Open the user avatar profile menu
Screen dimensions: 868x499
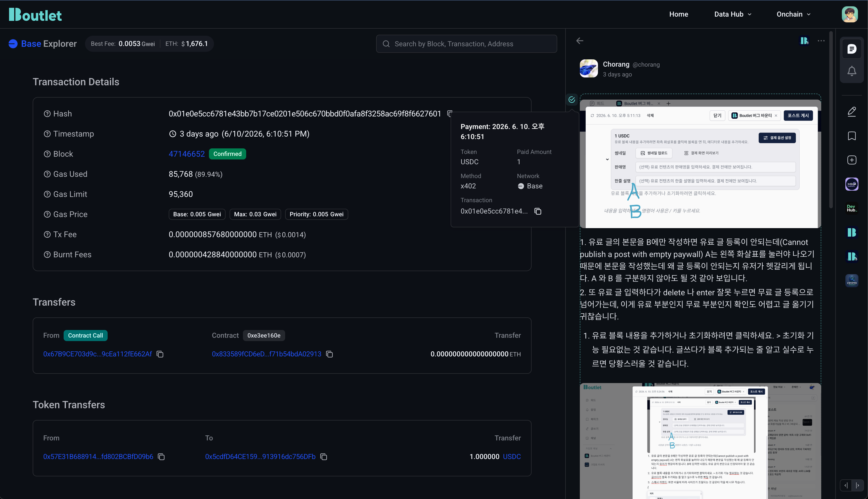pyautogui.click(x=849, y=14)
